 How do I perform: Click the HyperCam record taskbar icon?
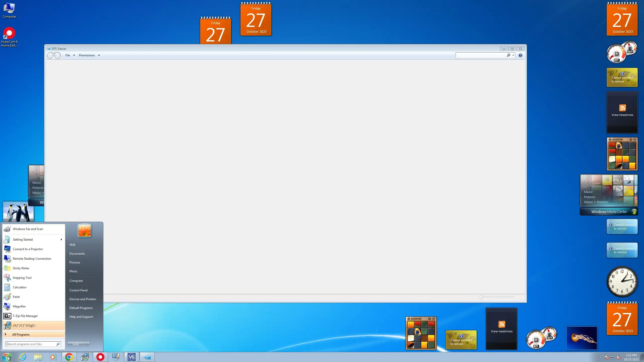[x=100, y=357]
